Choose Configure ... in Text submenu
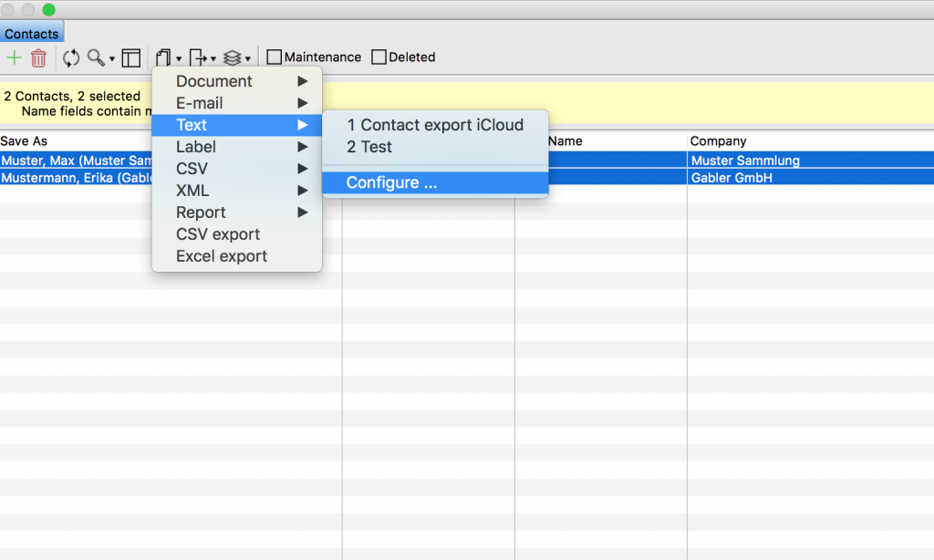Image resolution: width=934 pixels, height=560 pixels. click(435, 182)
